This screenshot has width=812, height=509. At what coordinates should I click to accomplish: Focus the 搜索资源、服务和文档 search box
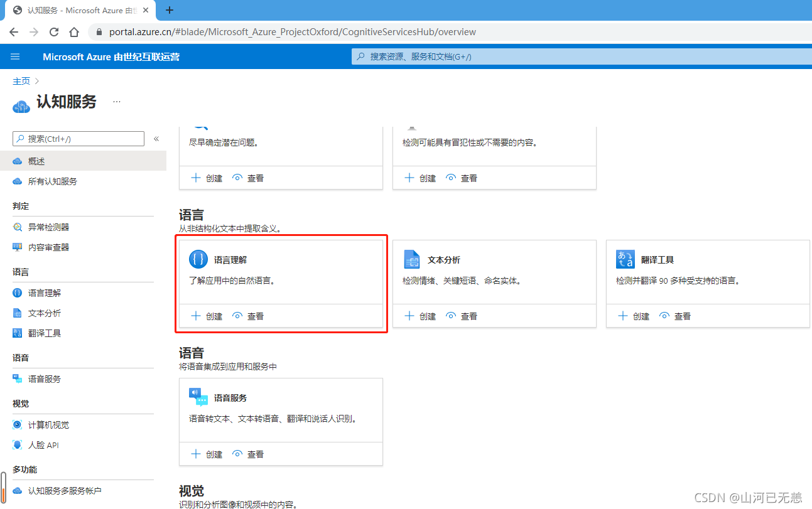(581, 56)
